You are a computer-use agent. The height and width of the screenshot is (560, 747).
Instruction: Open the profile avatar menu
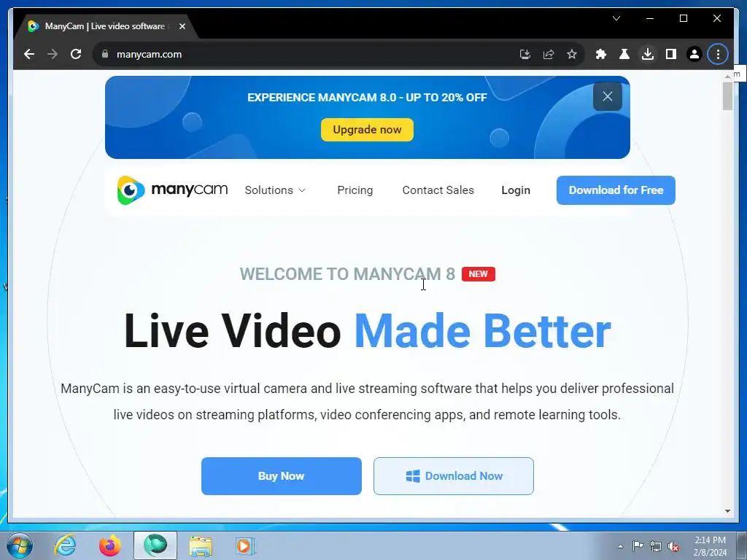tap(694, 54)
